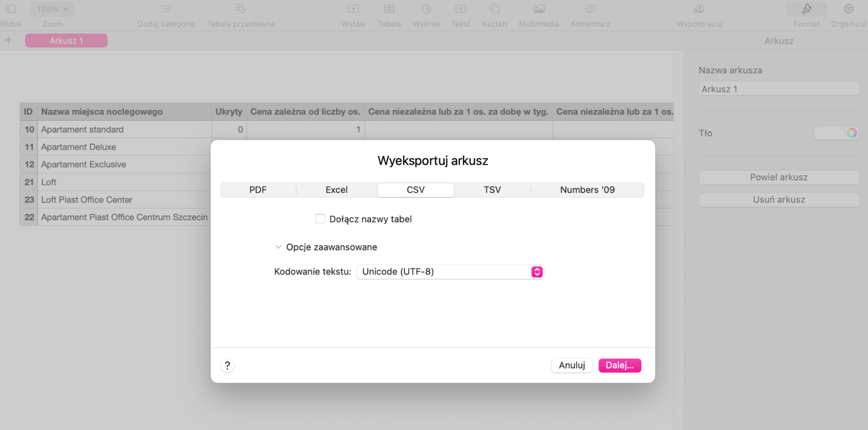Screen dimensions: 868x430
Task: Click Anuluj to cancel export
Action: (571, 365)
